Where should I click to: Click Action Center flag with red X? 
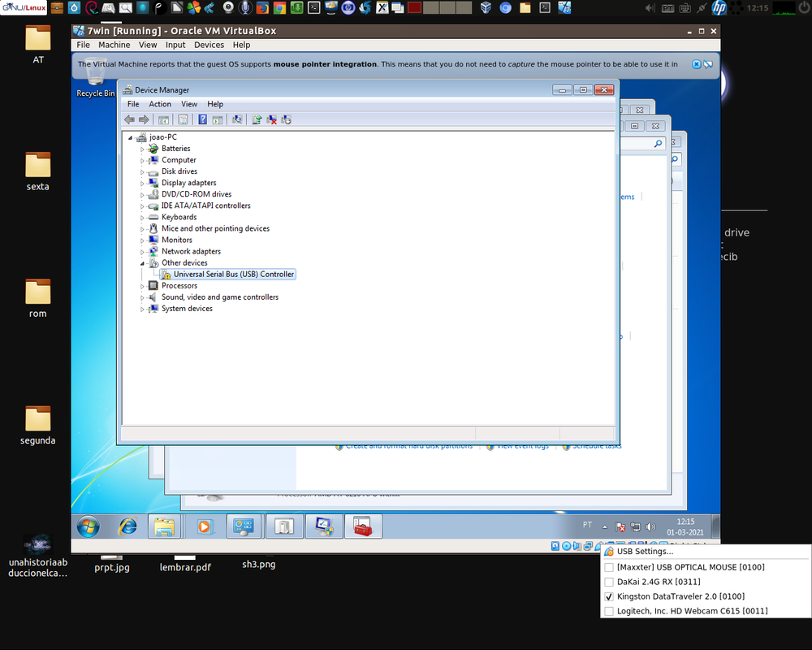pos(620,527)
